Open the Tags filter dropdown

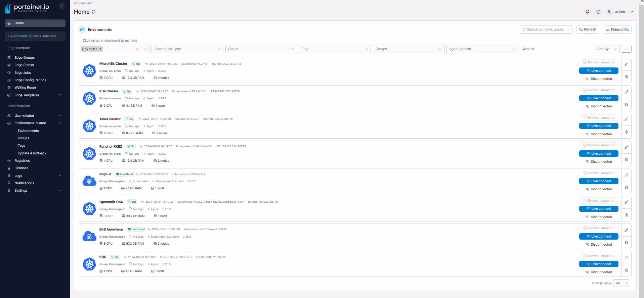click(x=335, y=49)
